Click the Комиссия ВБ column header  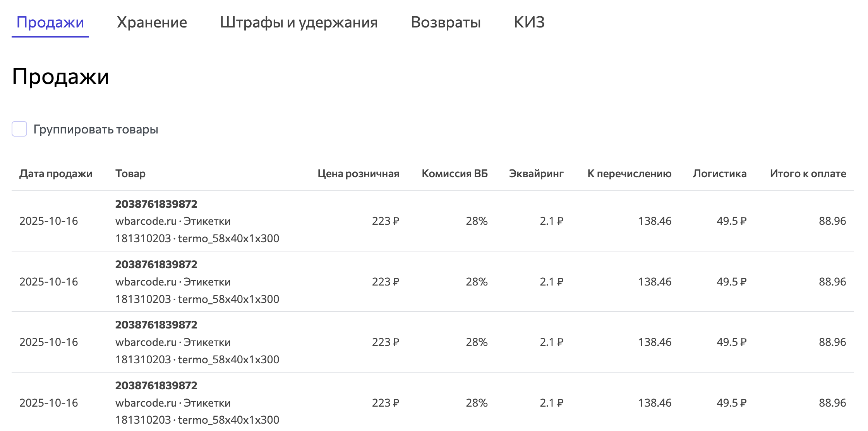click(x=455, y=173)
